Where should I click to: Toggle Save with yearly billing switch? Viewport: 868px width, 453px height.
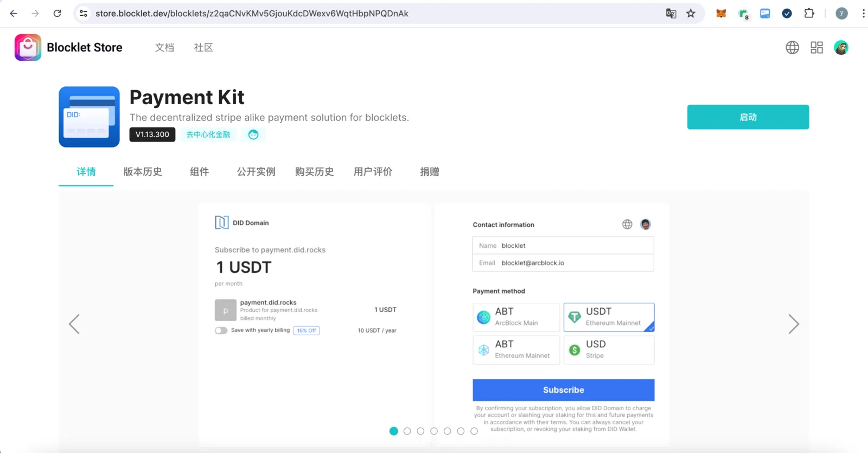click(221, 330)
